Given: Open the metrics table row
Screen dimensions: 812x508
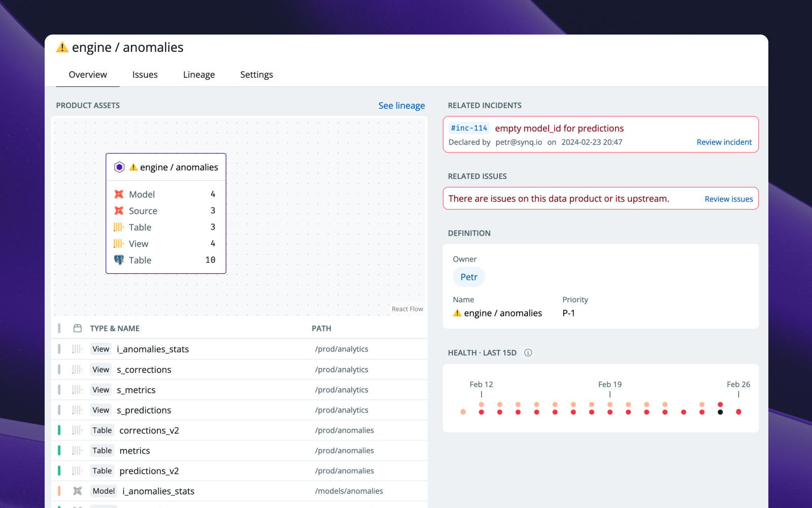Looking at the screenshot, I should click(239, 451).
